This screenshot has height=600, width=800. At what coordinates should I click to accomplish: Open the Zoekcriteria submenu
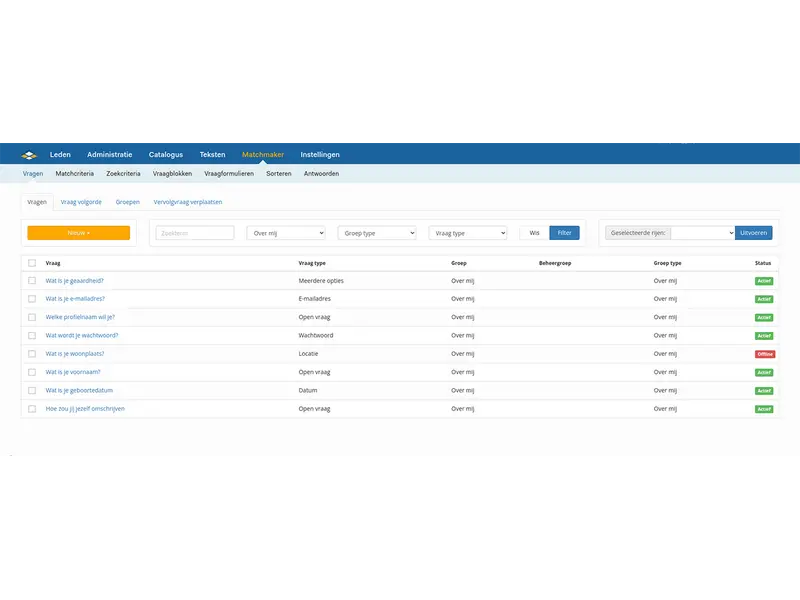[x=123, y=174]
